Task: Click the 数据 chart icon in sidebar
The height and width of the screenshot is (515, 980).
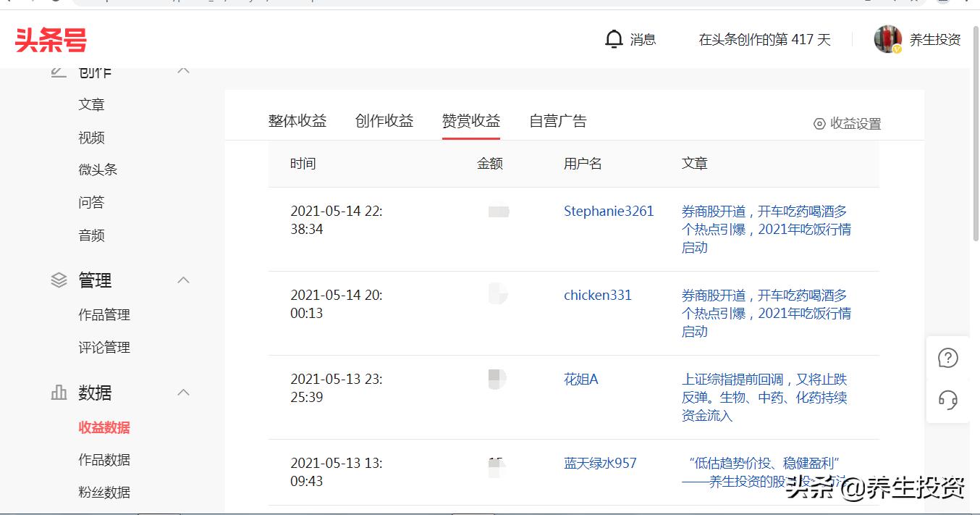Action: (x=59, y=392)
